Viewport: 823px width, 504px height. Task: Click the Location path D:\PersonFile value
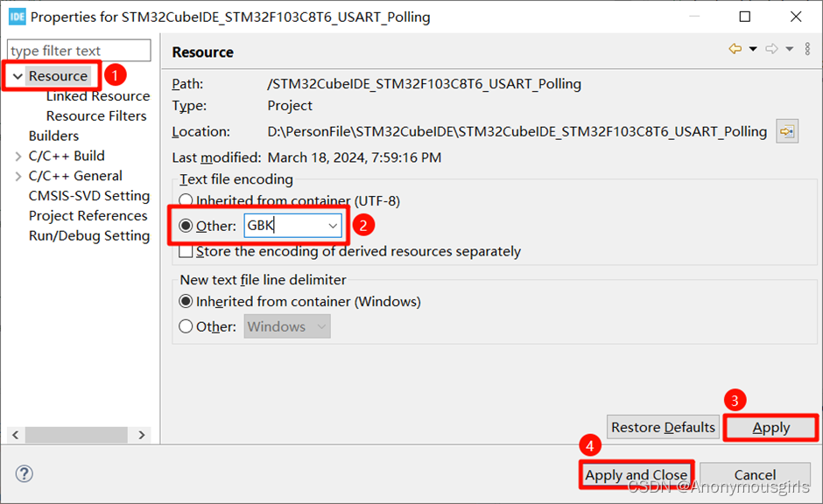[517, 131]
